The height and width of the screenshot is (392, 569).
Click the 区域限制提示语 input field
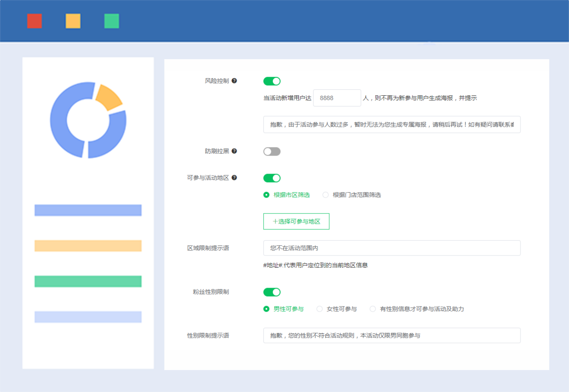point(392,248)
